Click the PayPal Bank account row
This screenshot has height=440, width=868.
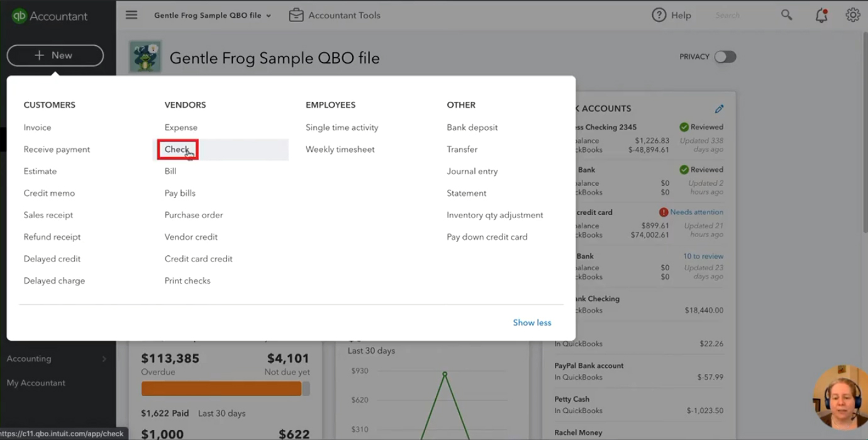click(638, 371)
